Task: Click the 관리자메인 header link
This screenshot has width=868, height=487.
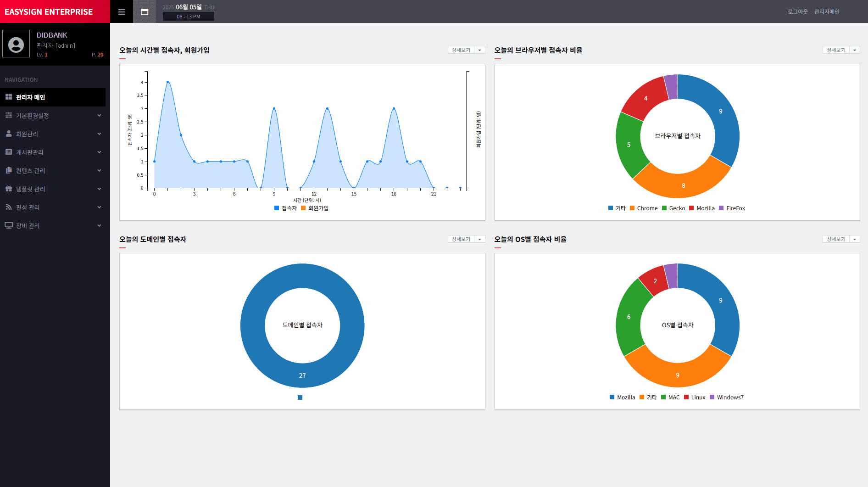Action: pyautogui.click(x=827, y=12)
